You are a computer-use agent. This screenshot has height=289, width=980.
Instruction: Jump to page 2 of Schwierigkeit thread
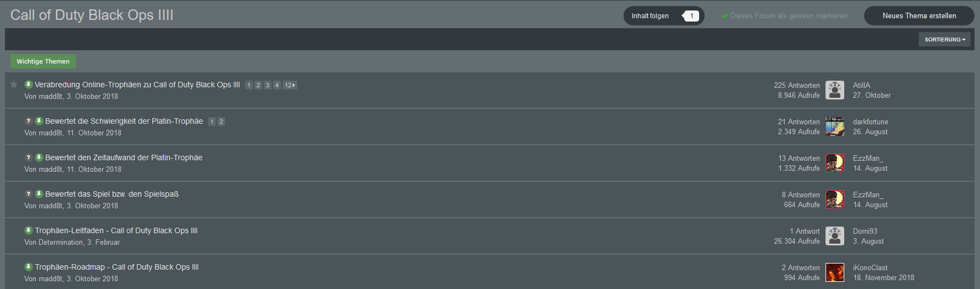click(221, 122)
